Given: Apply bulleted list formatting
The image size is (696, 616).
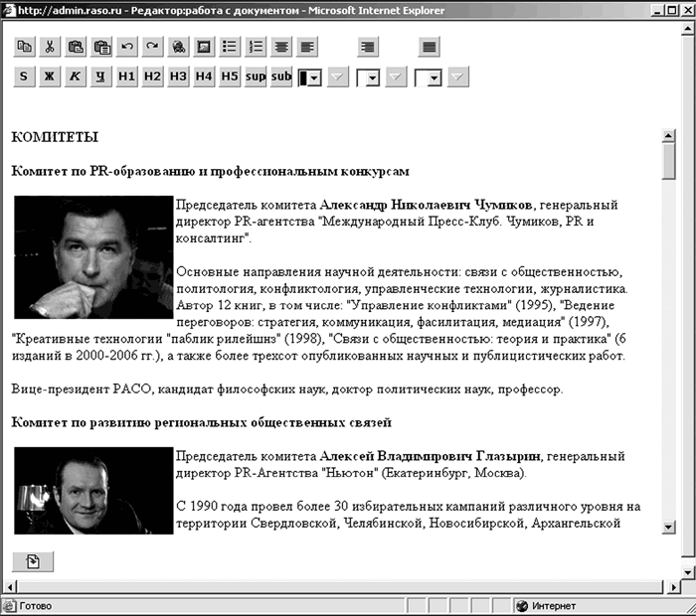Looking at the screenshot, I should [x=230, y=47].
